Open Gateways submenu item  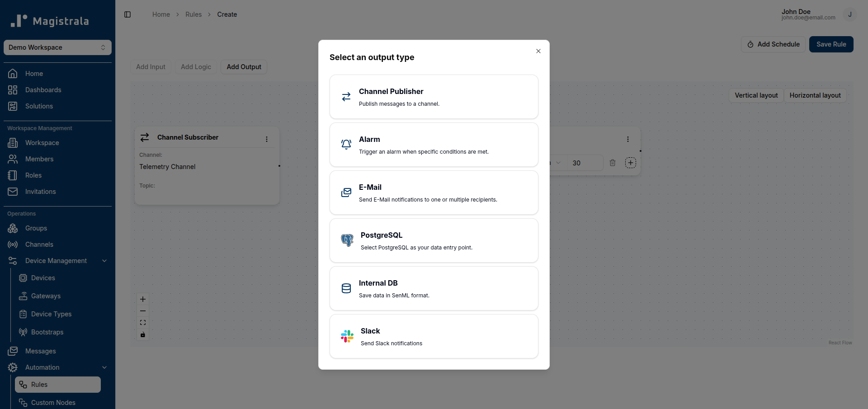58,296
